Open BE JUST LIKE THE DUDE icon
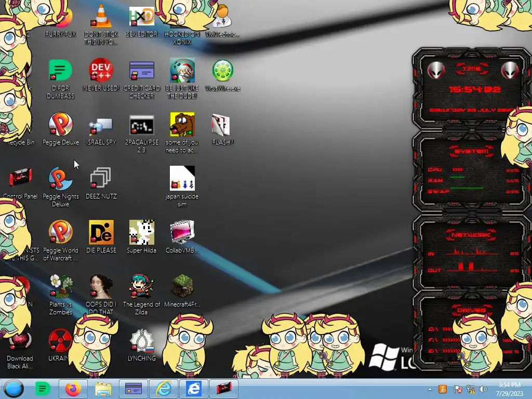The width and height of the screenshot is (532, 399). coord(182,70)
